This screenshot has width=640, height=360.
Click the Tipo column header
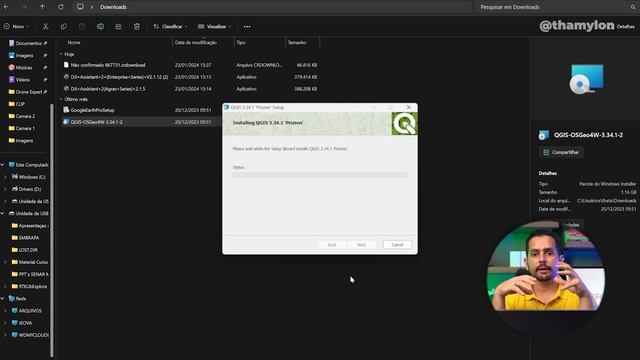click(x=241, y=42)
